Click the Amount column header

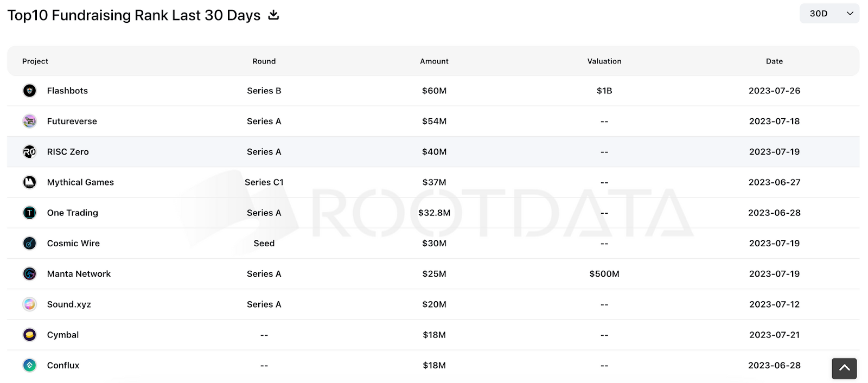[434, 61]
